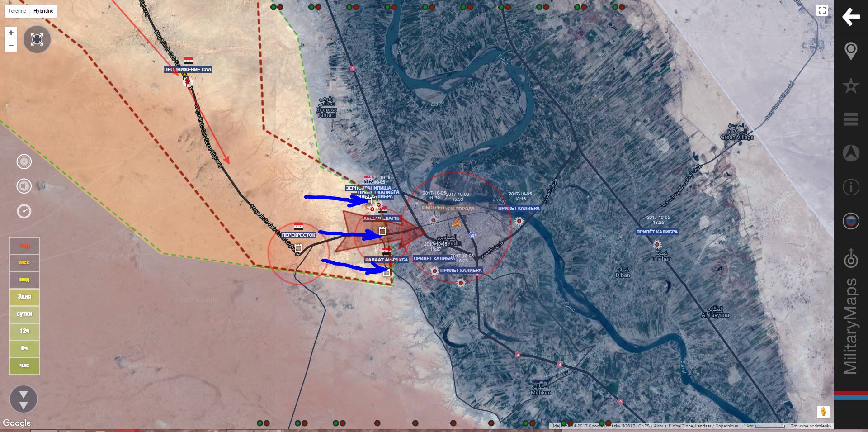Click the expand-arrows round button

coord(37,39)
